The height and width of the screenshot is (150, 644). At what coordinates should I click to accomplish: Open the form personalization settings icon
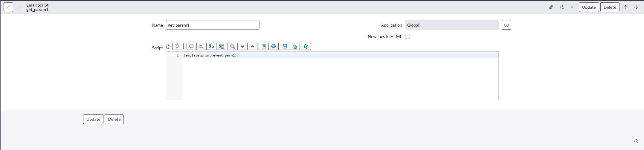pos(562,7)
